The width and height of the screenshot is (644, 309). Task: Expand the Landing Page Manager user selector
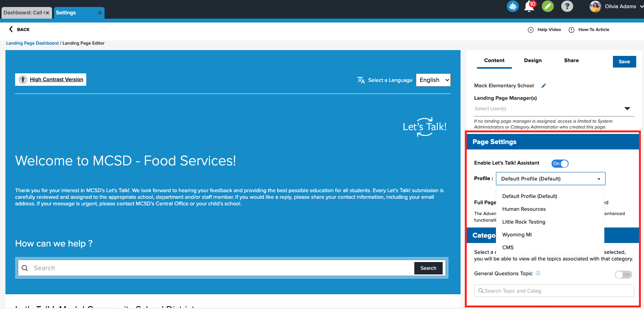(x=627, y=109)
